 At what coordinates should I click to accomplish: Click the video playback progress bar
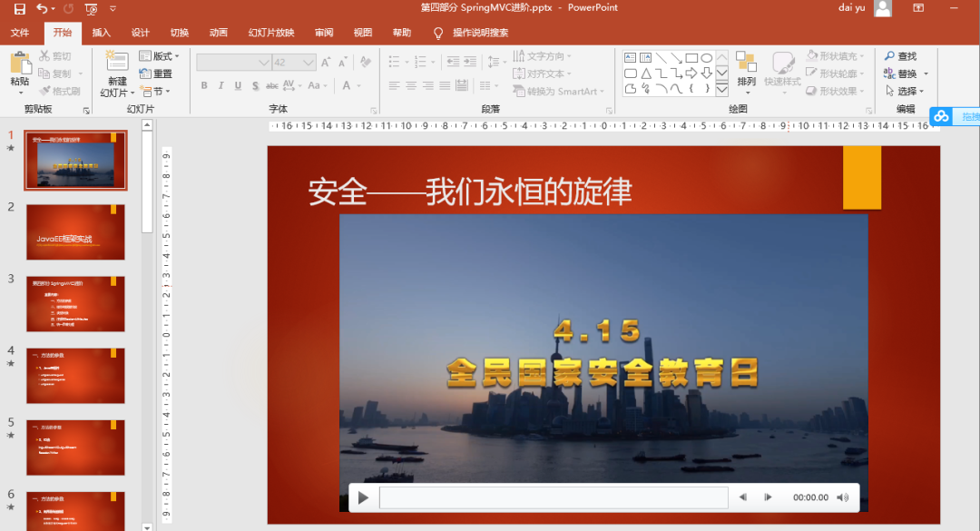[554, 497]
